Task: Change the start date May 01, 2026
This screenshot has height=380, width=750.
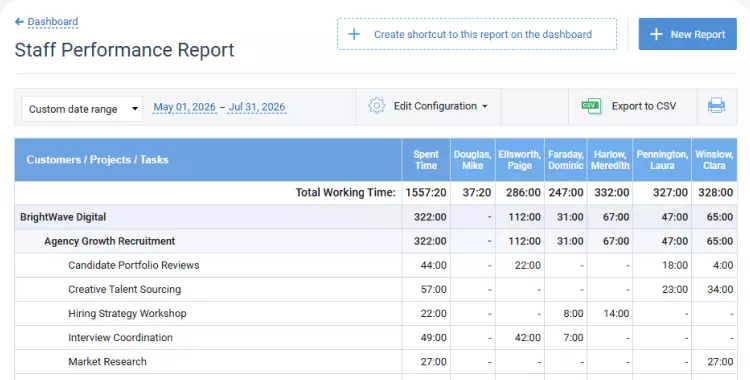Action: pos(185,107)
